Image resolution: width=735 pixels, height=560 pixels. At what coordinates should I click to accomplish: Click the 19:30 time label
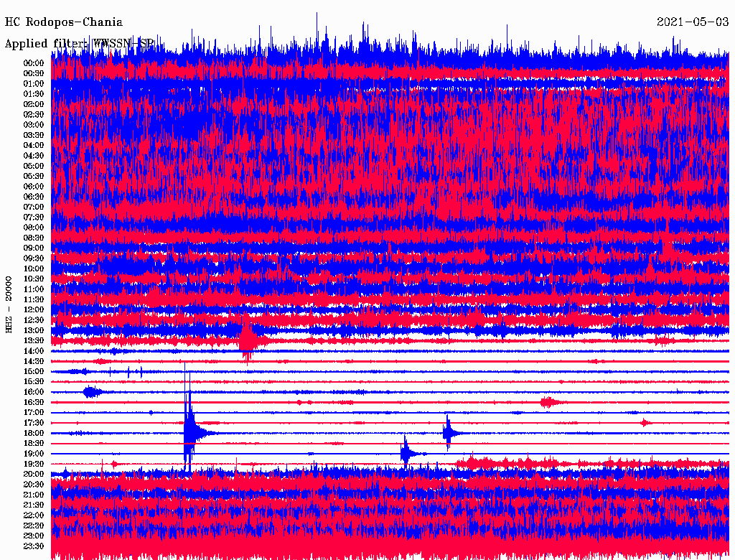[34, 464]
